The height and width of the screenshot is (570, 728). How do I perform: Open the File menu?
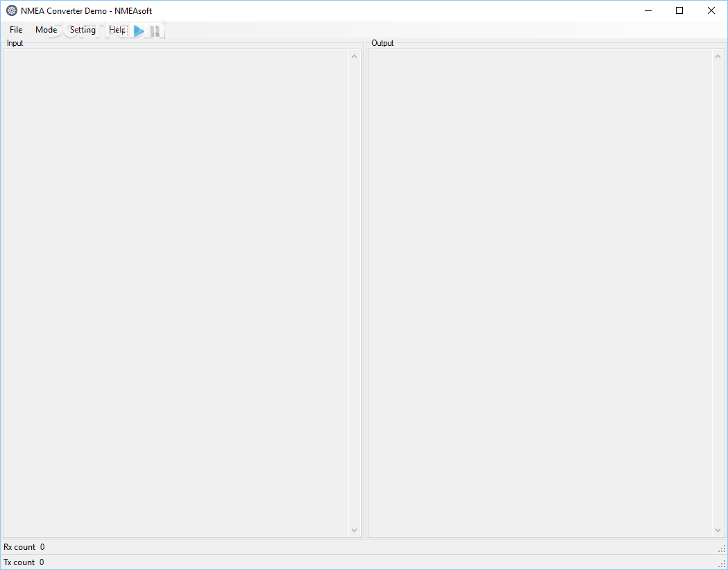[16, 30]
